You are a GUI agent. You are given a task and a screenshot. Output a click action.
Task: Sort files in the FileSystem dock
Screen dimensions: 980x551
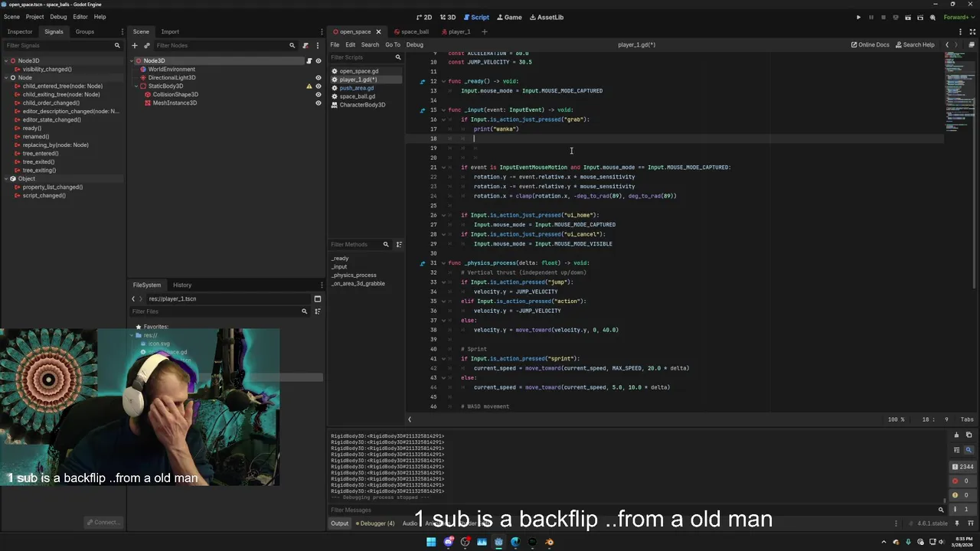pos(318,311)
